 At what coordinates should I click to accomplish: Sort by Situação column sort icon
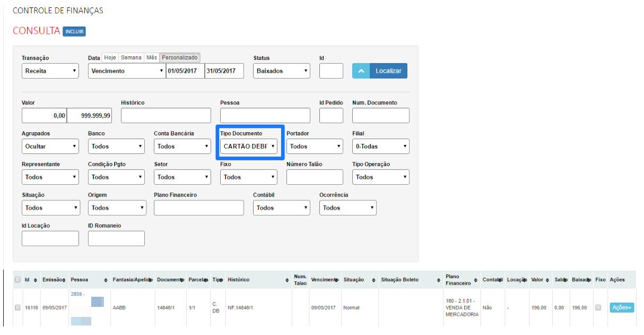(374, 280)
